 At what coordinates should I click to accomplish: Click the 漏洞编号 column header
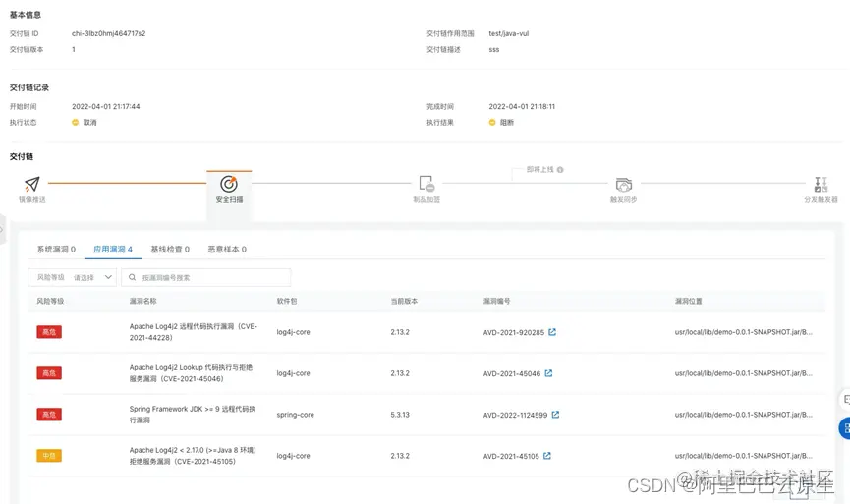click(496, 301)
